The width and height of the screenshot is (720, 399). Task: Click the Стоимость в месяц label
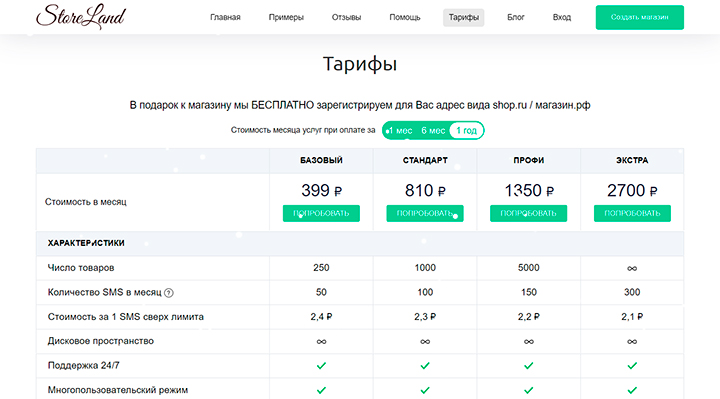[x=85, y=202]
